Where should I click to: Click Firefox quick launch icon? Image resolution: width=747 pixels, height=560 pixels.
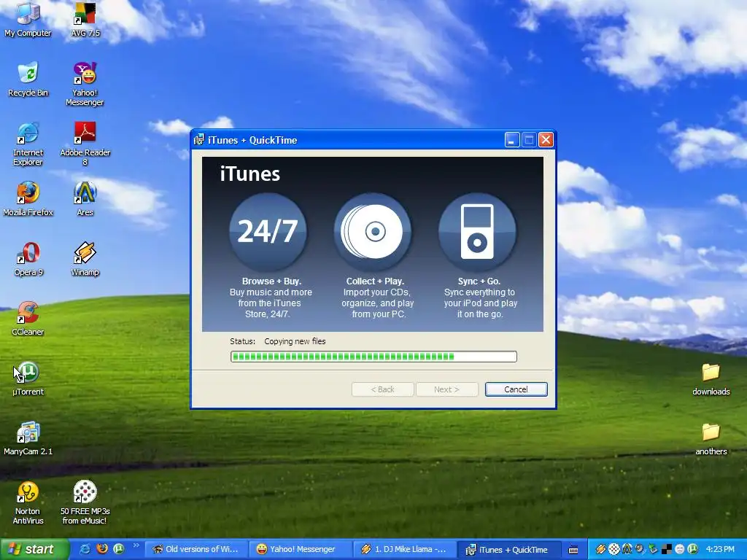pyautogui.click(x=102, y=549)
